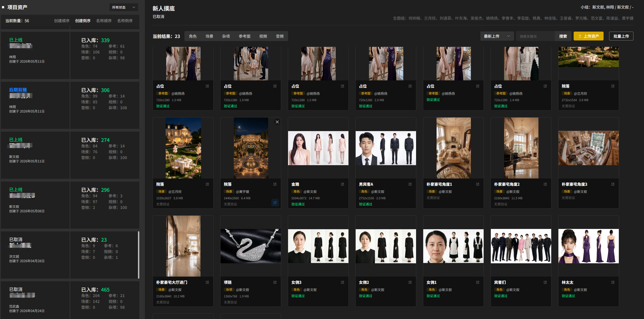Switch to the 音频 tab
The image size is (644, 319).
280,36
